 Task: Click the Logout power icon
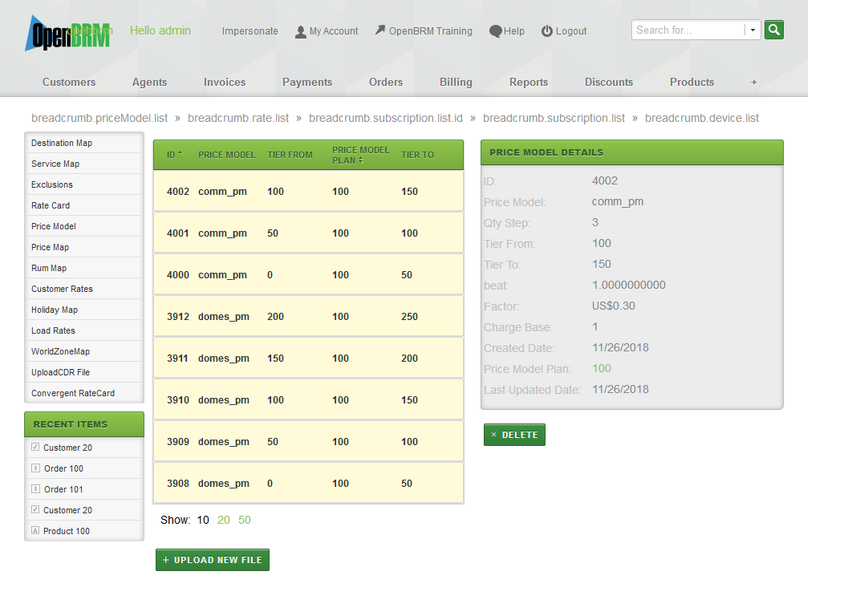pos(547,31)
